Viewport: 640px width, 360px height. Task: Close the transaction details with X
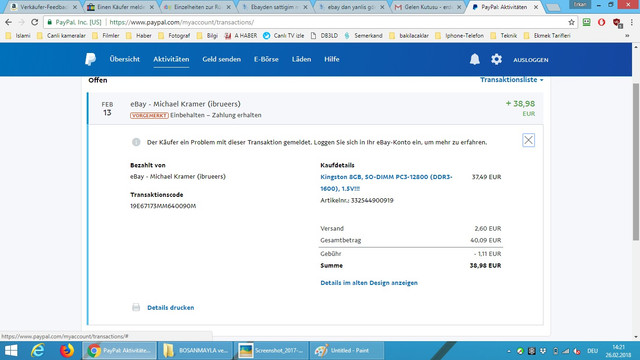click(x=529, y=140)
